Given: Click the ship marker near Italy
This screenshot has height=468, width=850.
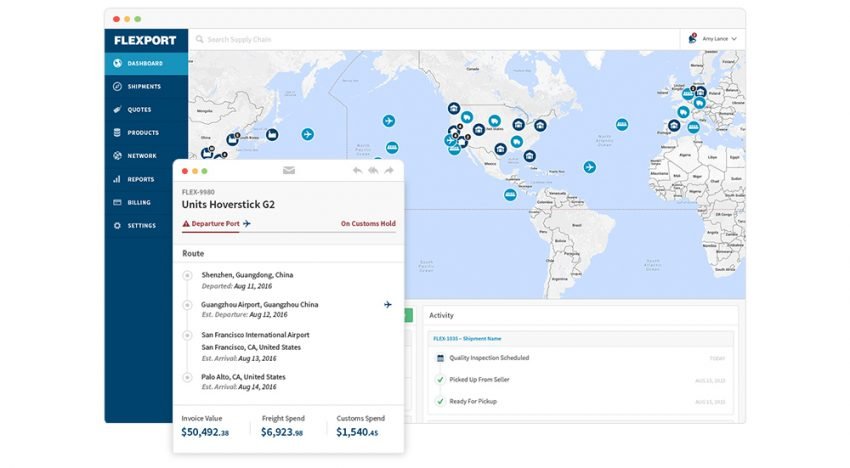Looking at the screenshot, I should tap(694, 127).
